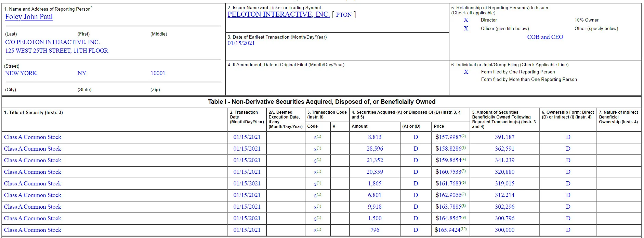Click the price $164.8567
The image size is (644, 238).
click(448, 218)
